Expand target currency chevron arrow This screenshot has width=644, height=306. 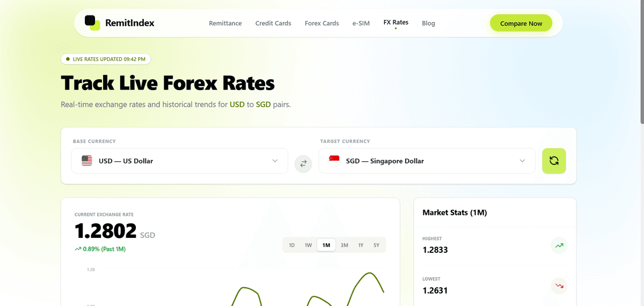pyautogui.click(x=522, y=161)
